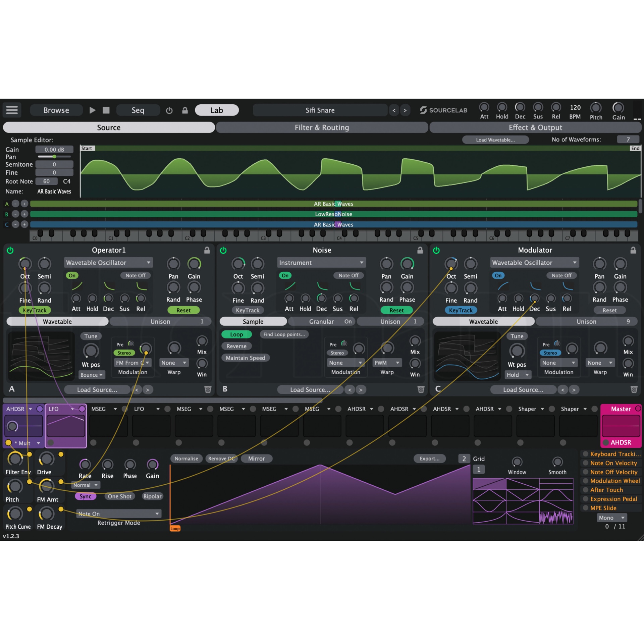Click the lock icon on Operator1 panel
The width and height of the screenshot is (644, 644).
207,250
